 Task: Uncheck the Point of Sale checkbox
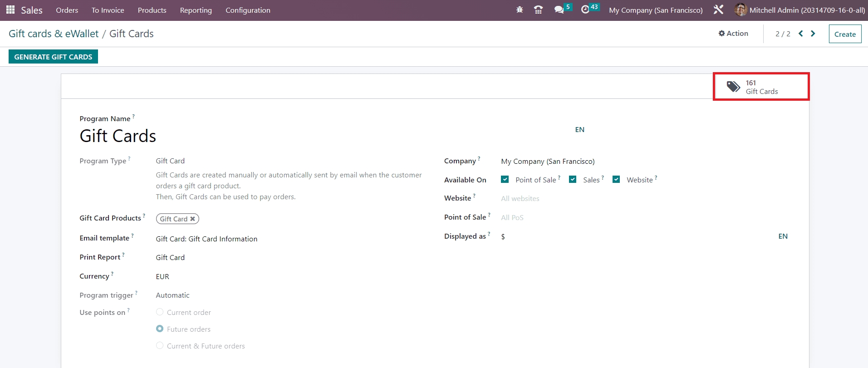point(505,180)
